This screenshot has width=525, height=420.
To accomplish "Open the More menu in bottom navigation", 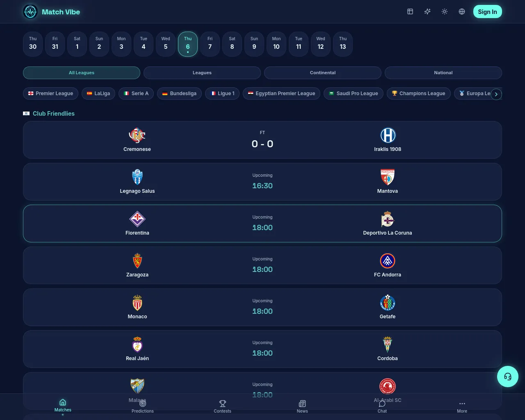I will [x=462, y=407].
